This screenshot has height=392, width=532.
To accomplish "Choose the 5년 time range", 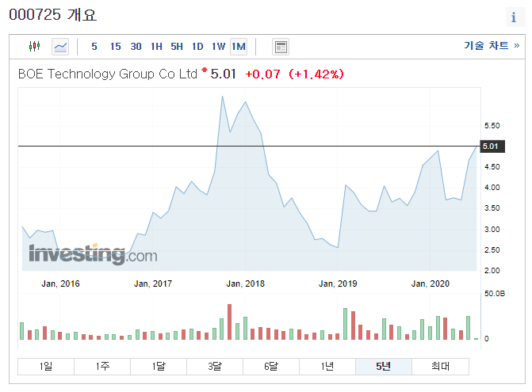I will (x=384, y=366).
